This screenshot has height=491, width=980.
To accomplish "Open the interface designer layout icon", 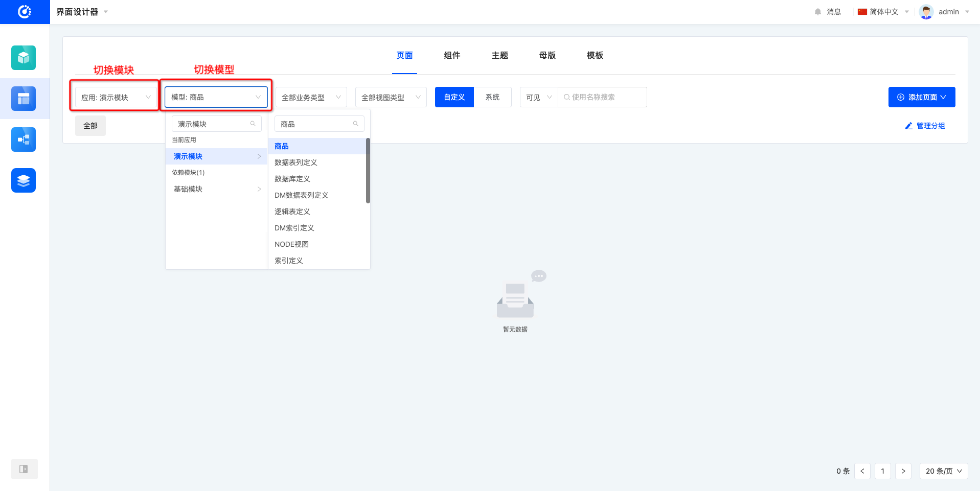I will 24,99.
